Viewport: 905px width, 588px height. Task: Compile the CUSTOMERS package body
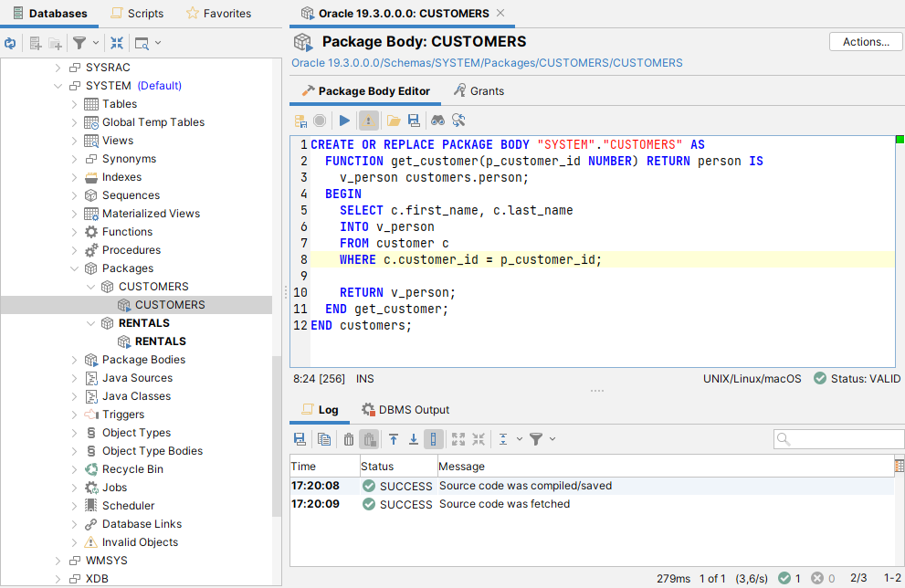pyautogui.click(x=300, y=120)
